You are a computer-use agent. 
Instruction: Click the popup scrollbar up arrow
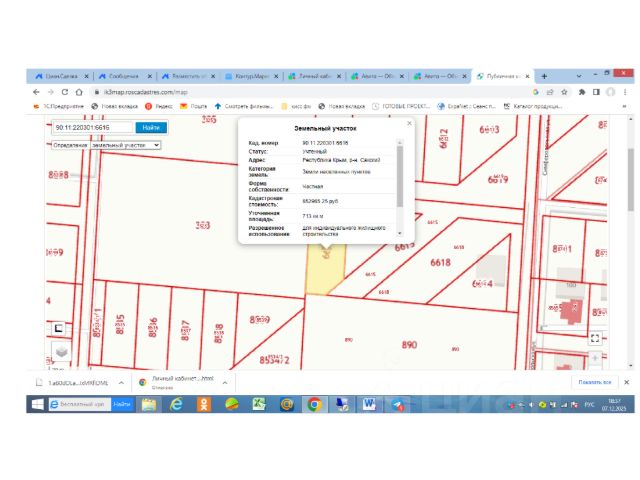(x=400, y=142)
